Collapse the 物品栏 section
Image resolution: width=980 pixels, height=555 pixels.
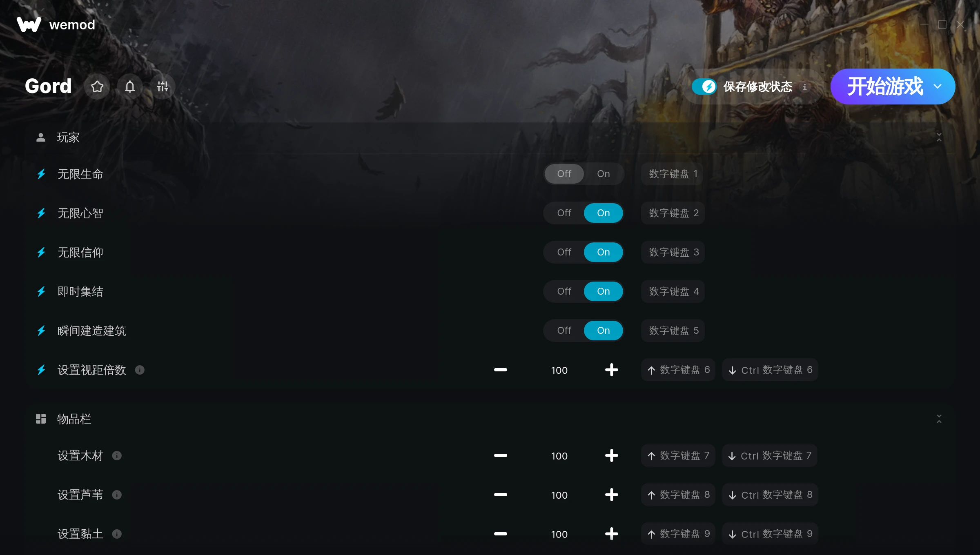coord(939,419)
